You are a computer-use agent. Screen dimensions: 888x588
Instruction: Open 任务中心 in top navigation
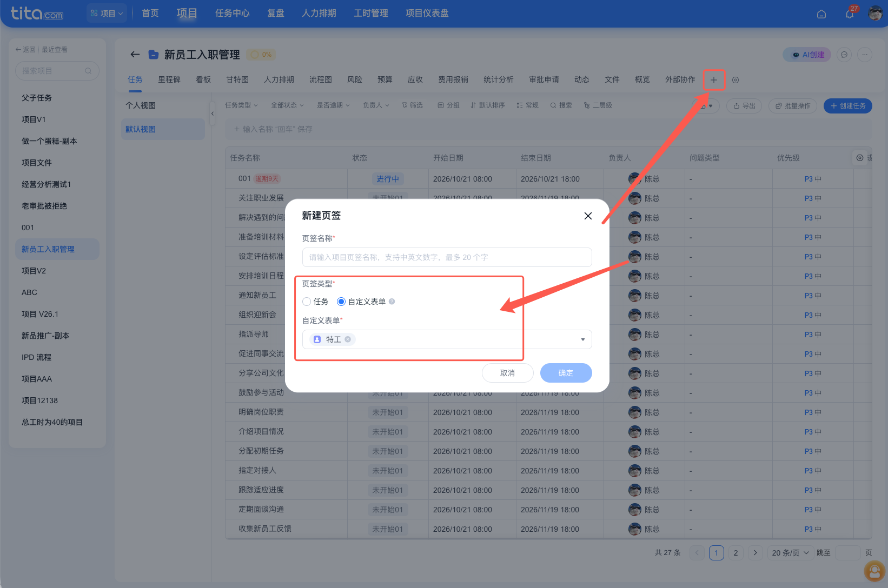pyautogui.click(x=233, y=14)
